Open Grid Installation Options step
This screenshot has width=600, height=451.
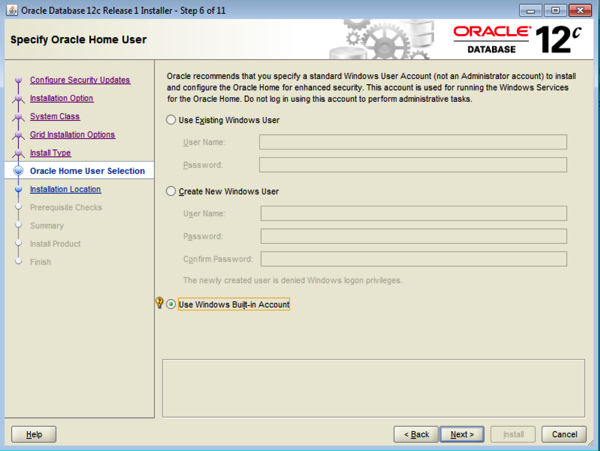pos(72,135)
